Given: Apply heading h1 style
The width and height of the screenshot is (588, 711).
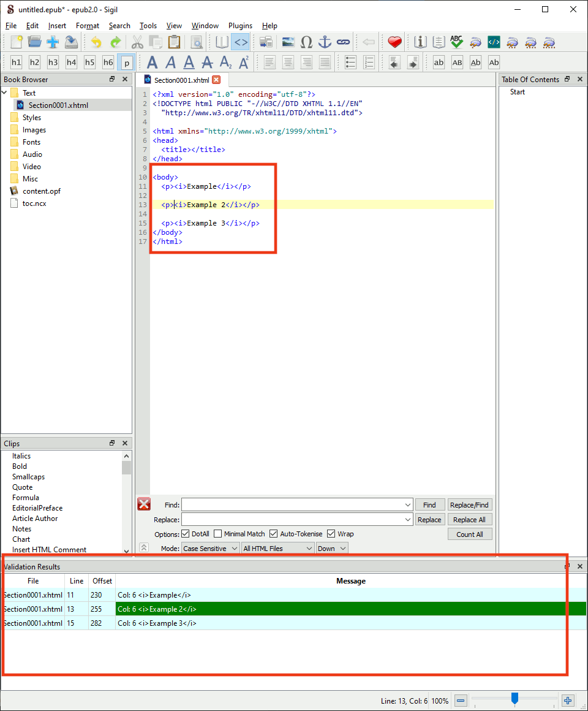Looking at the screenshot, I should [17, 62].
